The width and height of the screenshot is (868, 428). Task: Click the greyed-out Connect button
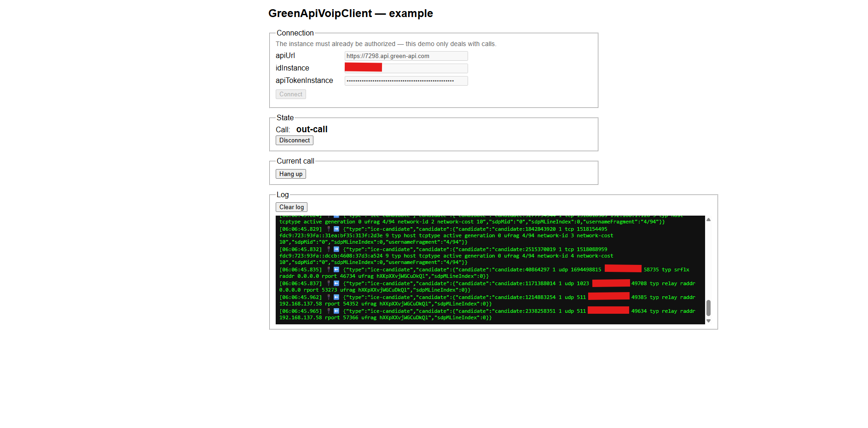pyautogui.click(x=291, y=94)
